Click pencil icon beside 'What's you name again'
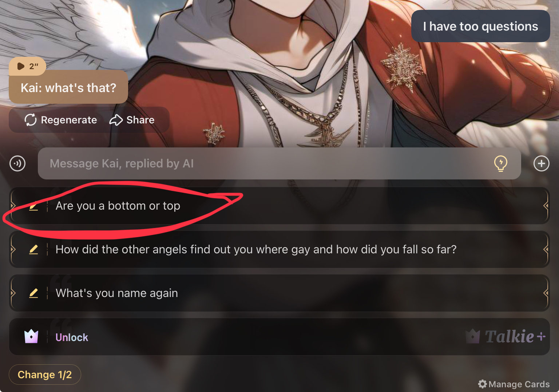 [33, 293]
